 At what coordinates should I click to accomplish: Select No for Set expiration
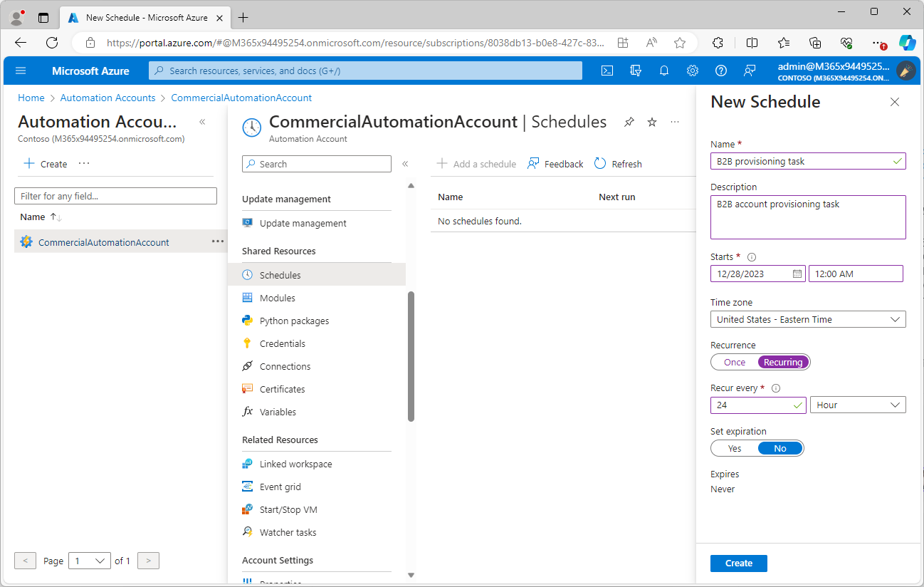[x=780, y=448]
